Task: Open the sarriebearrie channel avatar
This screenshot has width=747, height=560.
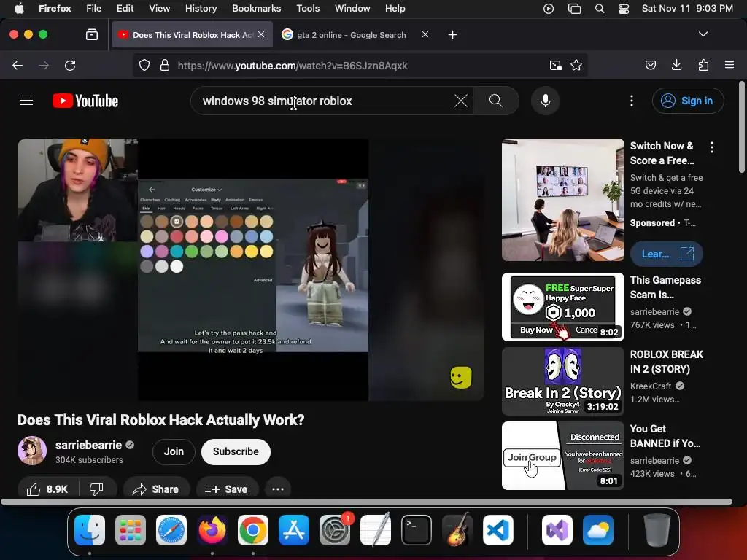Action: click(32, 451)
